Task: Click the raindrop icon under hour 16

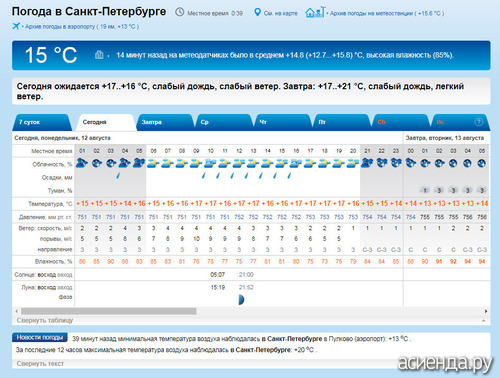Action: click(x=289, y=175)
